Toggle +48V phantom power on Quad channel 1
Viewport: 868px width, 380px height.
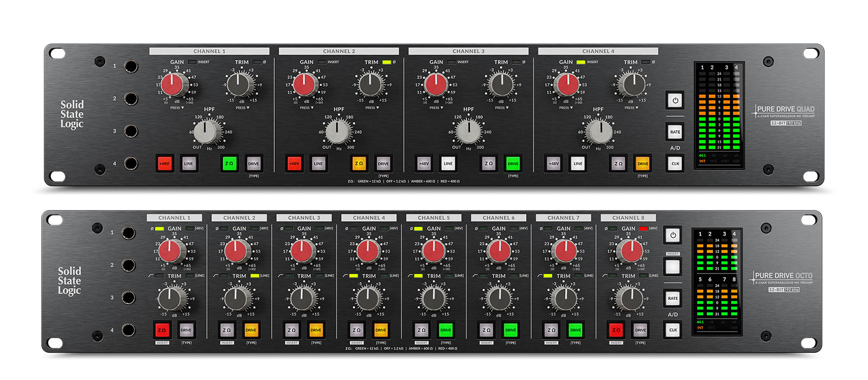tap(164, 163)
